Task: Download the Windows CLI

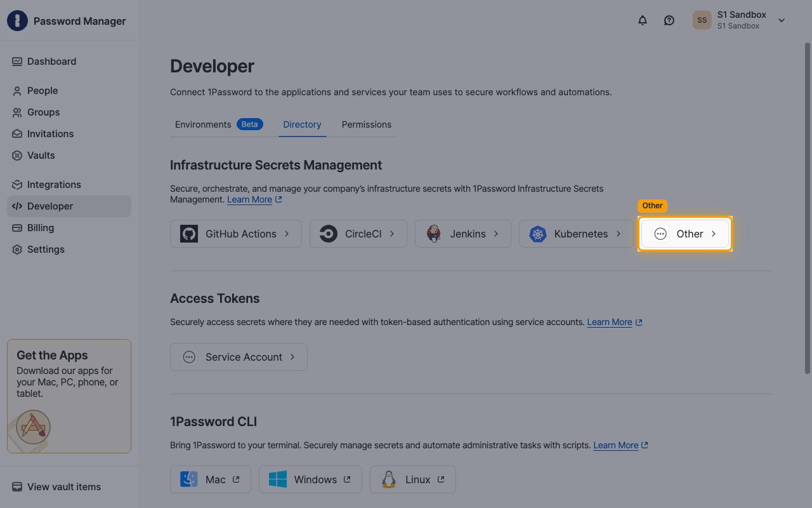Action: coord(310,479)
